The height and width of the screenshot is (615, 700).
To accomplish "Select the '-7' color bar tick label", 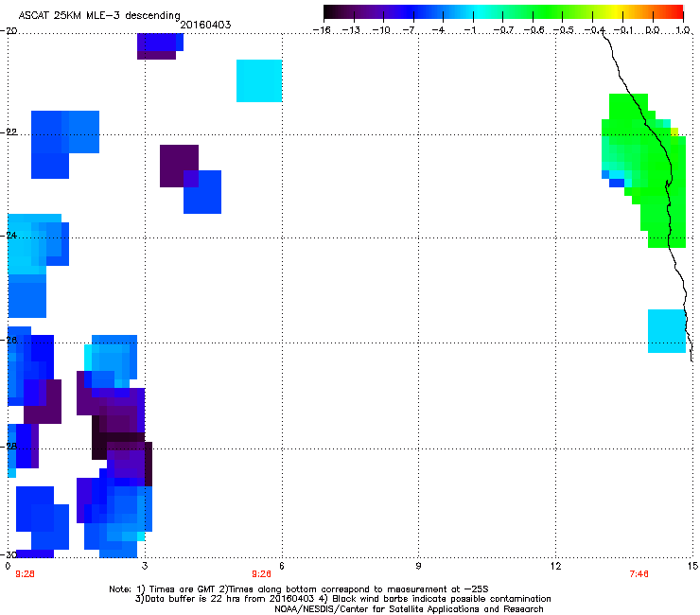I will 410,30.
